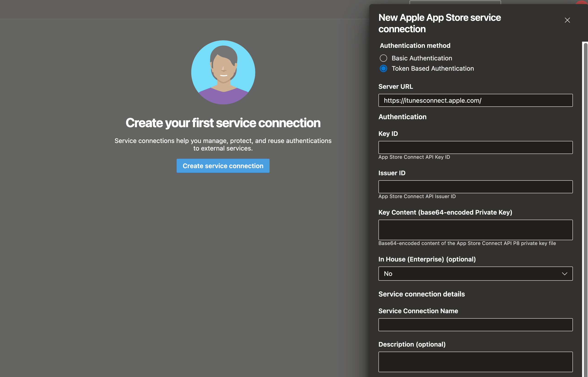The width and height of the screenshot is (588, 377).
Task: Click the person avatar illustration
Action: coord(223,73)
